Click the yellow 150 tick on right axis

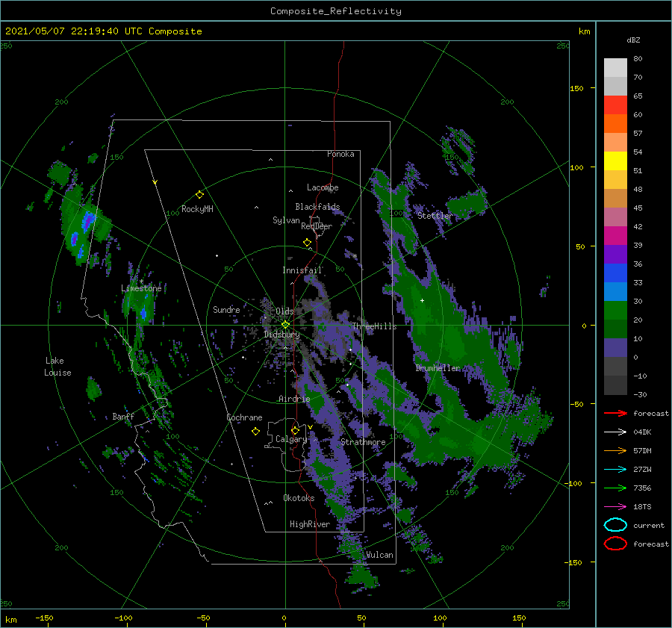coord(576,88)
